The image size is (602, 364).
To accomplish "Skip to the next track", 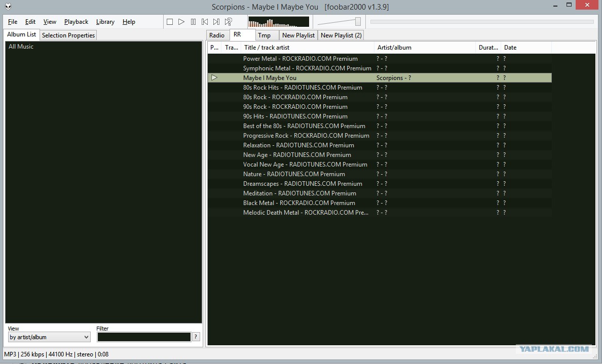I will 216,22.
